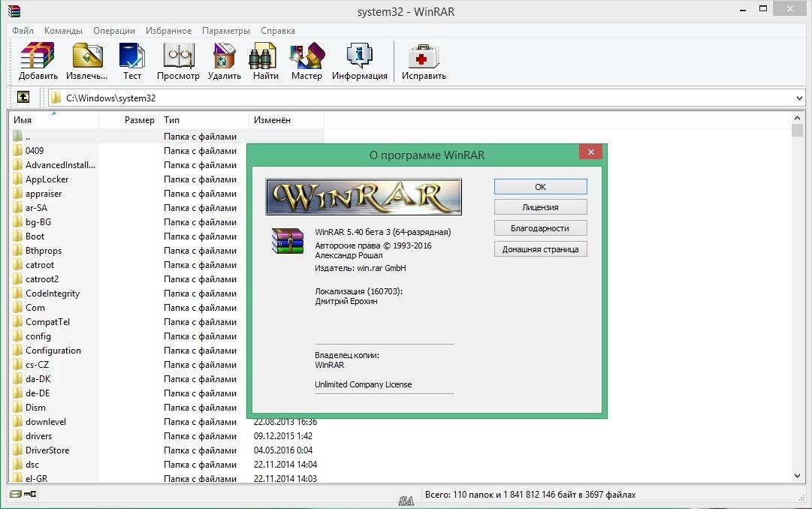Select the dsc folder name

[x=32, y=465]
